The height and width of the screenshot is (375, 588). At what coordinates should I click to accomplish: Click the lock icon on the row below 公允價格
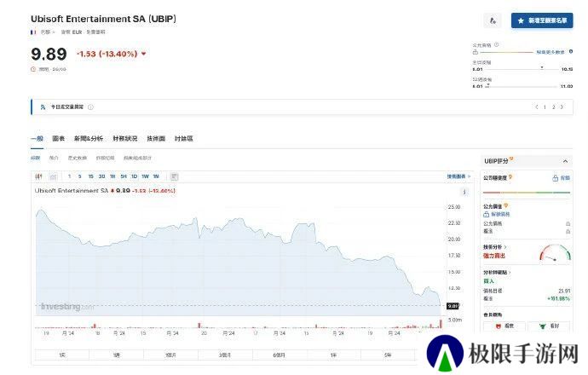(x=568, y=232)
